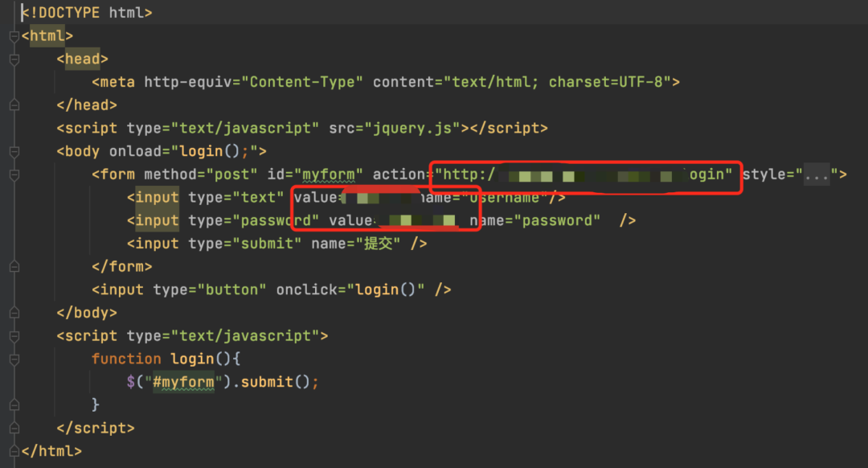Click the http-equiv attribute name in the meta tag
Viewport: 868px width, 468px height.
pyautogui.click(x=188, y=82)
